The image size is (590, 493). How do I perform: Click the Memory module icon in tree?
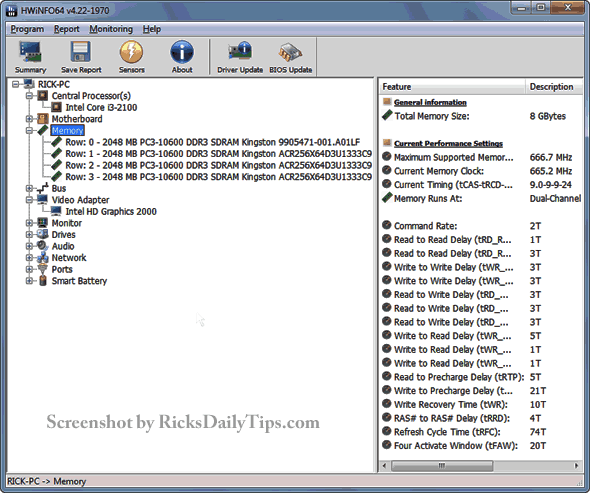43,130
